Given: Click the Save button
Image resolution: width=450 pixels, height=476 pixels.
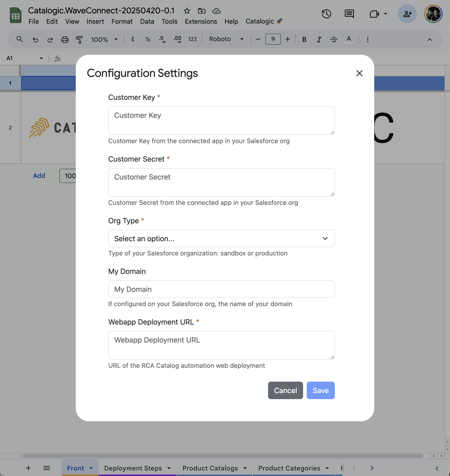Looking at the screenshot, I should click(x=321, y=390).
